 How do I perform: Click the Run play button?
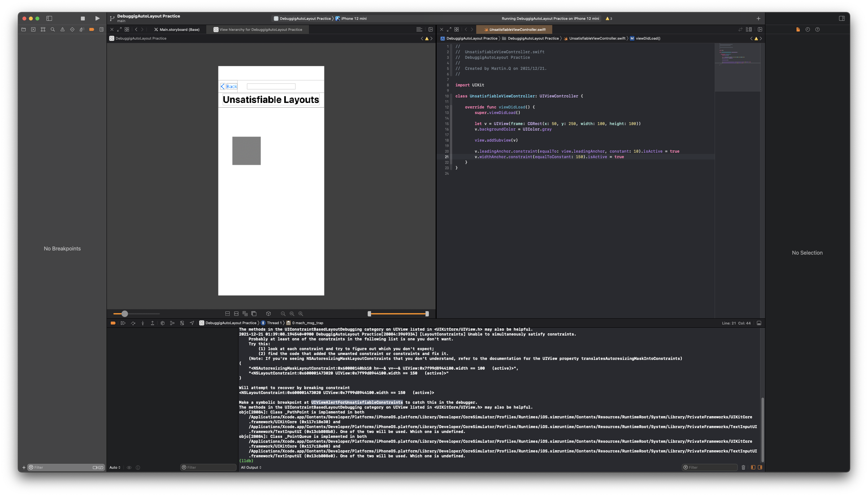pos(97,19)
